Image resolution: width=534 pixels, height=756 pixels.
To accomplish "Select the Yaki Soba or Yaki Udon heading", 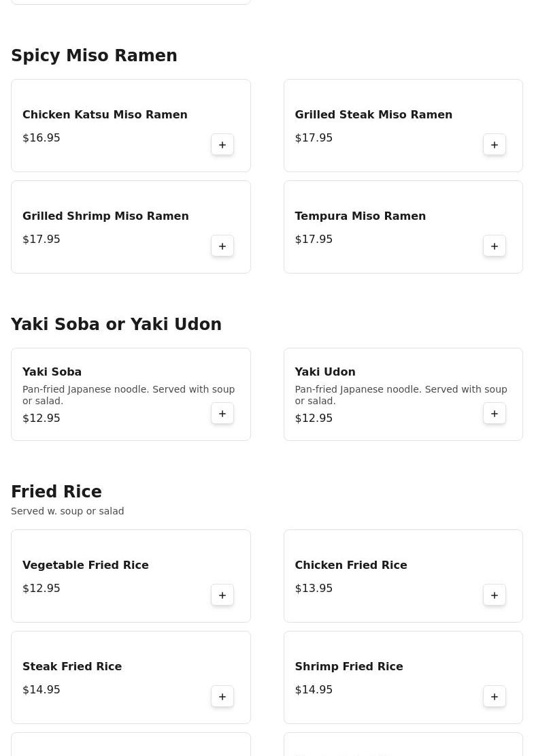I will pyautogui.click(x=116, y=325).
